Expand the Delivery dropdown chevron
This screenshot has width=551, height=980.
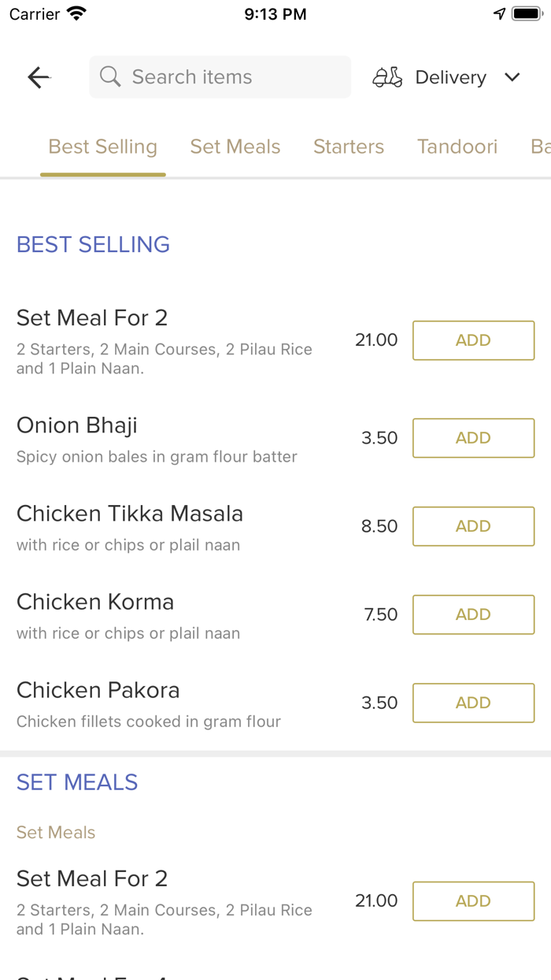coord(512,77)
